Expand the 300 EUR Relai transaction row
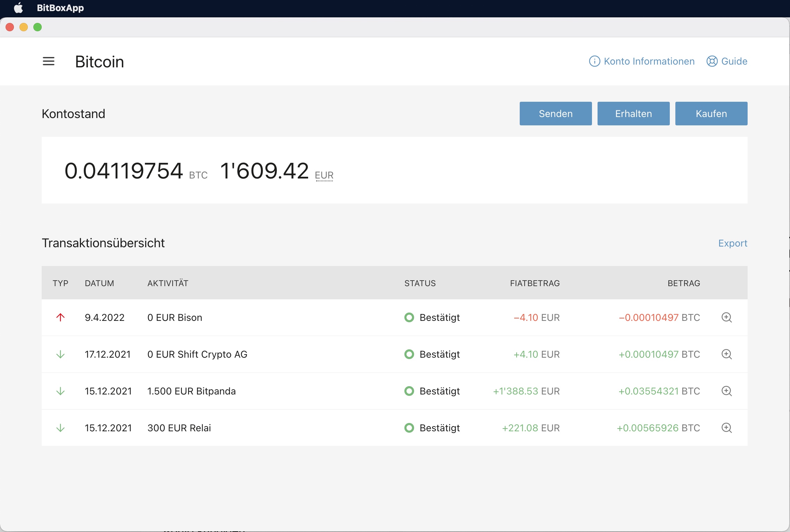This screenshot has height=532, width=790. tap(179, 428)
